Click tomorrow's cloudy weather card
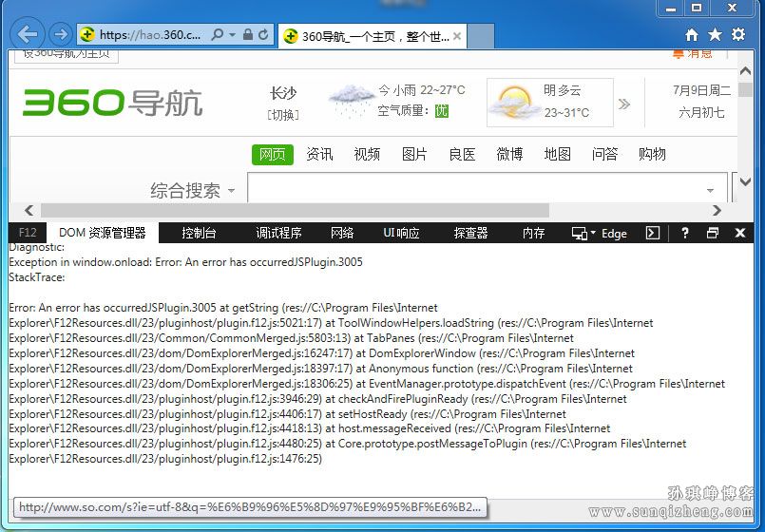The width and height of the screenshot is (765, 532). click(550, 103)
